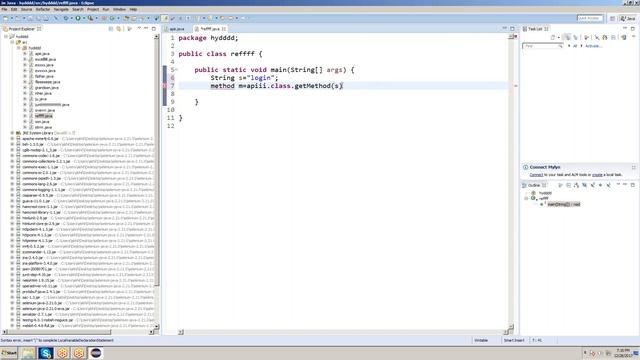Click the editor horizontal scrollbar
This screenshot has height=360, width=640.
343,332
